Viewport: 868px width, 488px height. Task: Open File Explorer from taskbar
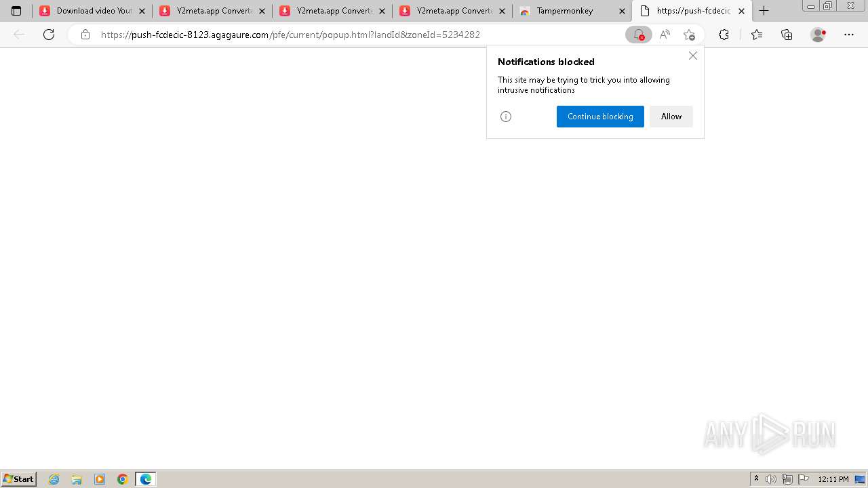(x=77, y=479)
